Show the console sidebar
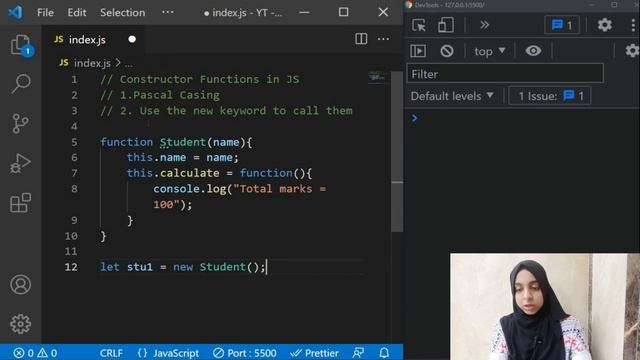This screenshot has height=360, width=640. pos(418,51)
